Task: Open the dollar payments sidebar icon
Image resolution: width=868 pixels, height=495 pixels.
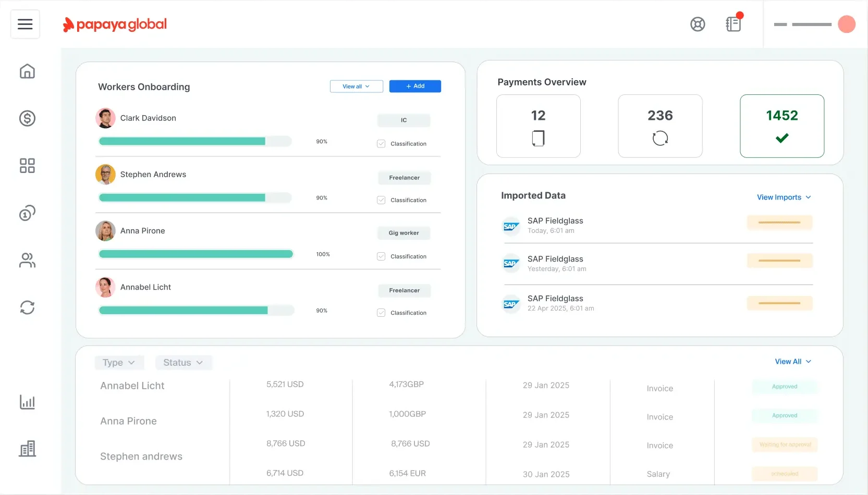Action: pyautogui.click(x=27, y=118)
